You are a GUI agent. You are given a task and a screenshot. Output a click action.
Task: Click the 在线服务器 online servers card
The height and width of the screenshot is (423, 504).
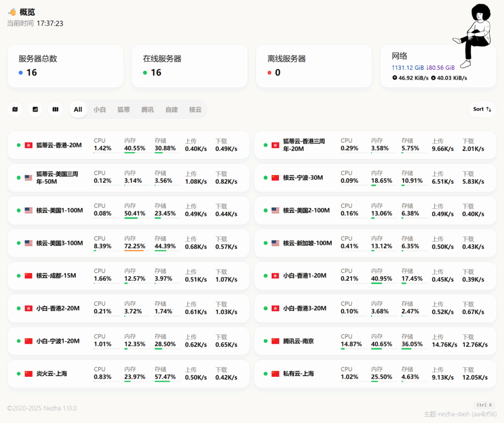pyautogui.click(x=189, y=66)
